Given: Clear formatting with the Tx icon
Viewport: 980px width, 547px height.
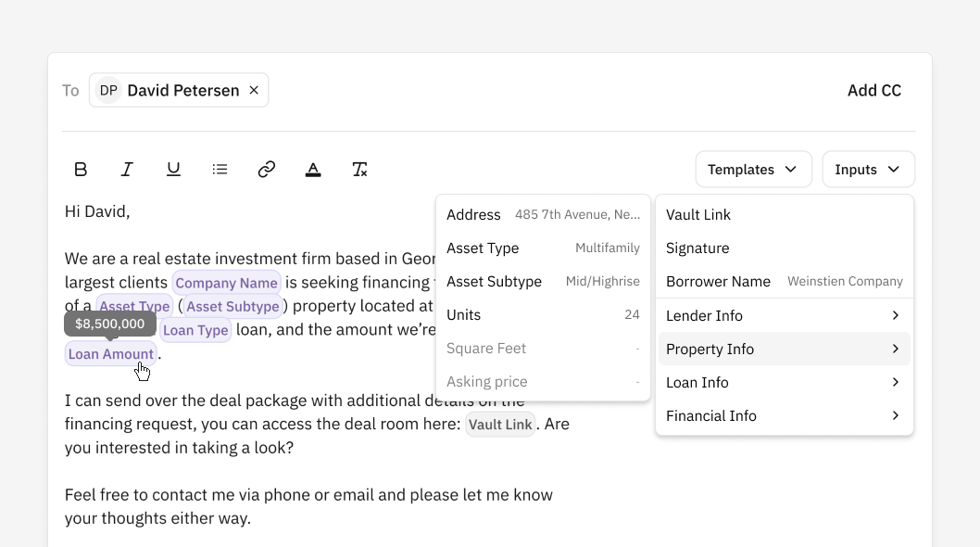Looking at the screenshot, I should pyautogui.click(x=359, y=169).
